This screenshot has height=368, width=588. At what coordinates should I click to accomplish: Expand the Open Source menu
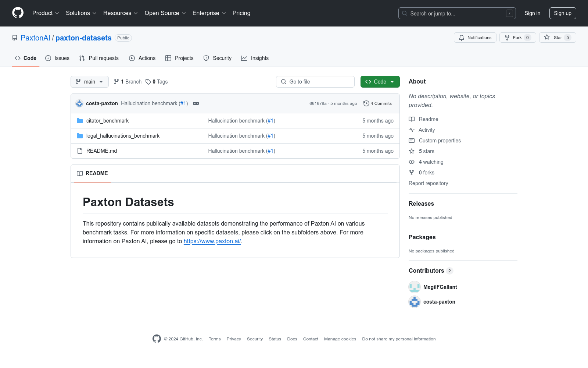(x=165, y=13)
